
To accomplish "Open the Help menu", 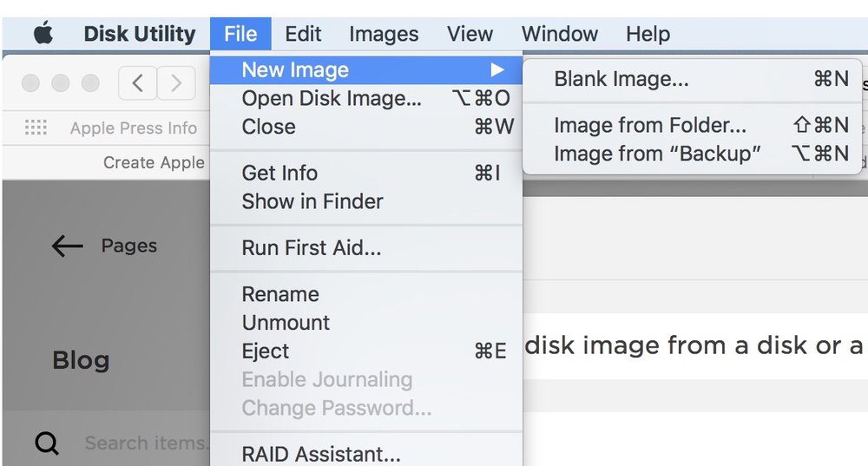I will pyautogui.click(x=648, y=34).
